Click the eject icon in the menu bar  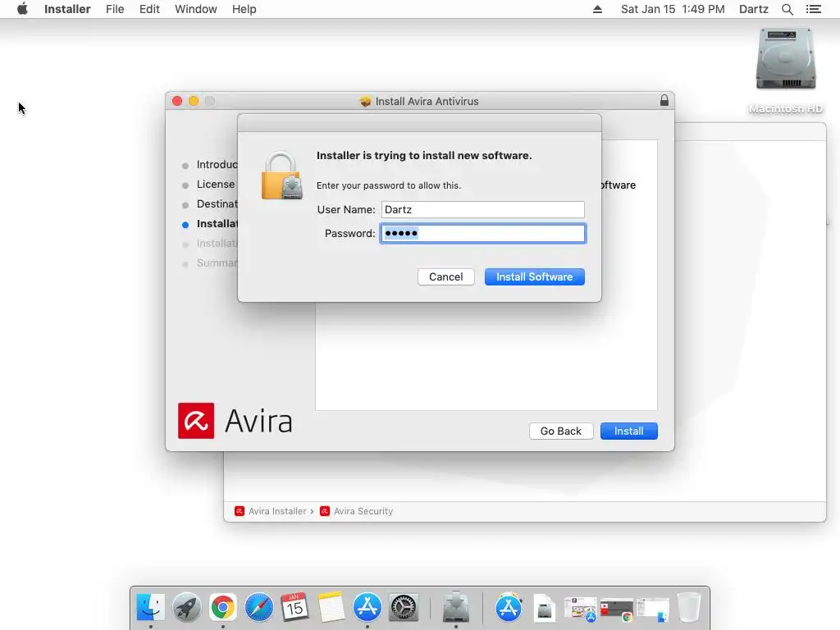(x=597, y=9)
